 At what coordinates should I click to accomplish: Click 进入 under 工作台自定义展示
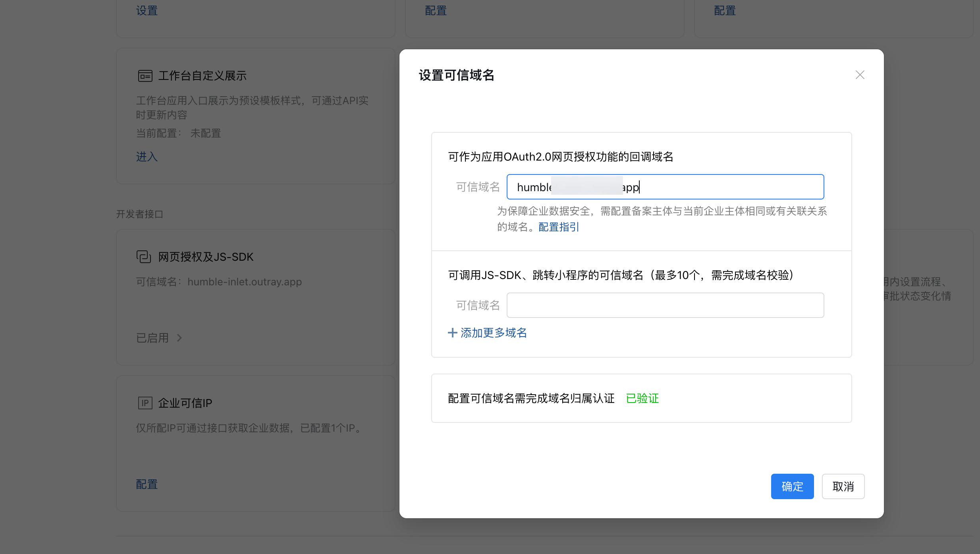tap(147, 157)
